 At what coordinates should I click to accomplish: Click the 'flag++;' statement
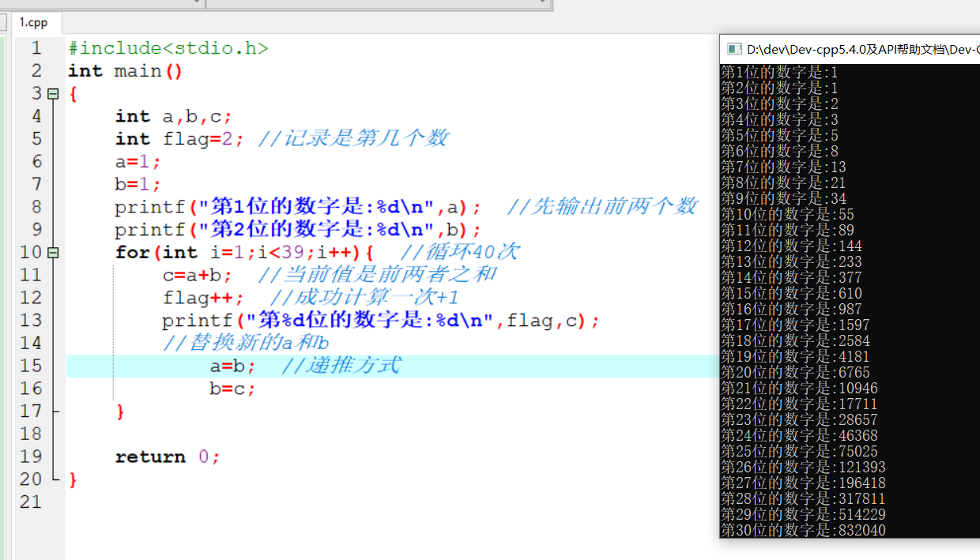click(204, 298)
